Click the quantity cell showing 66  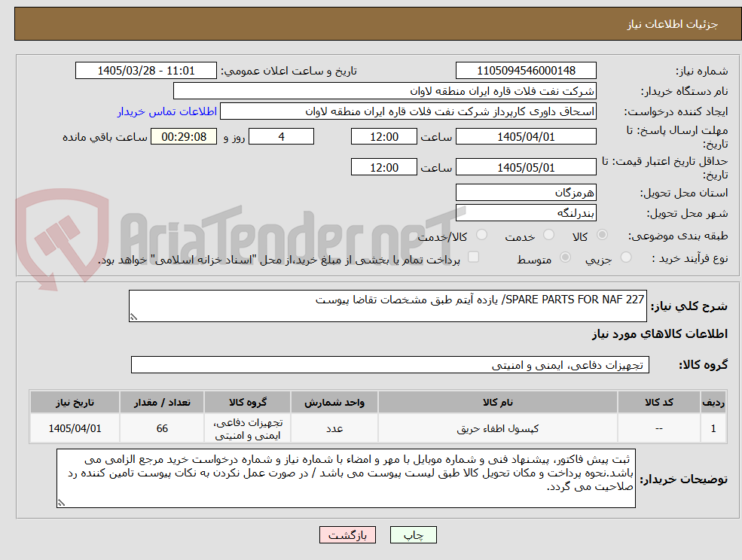point(162,428)
